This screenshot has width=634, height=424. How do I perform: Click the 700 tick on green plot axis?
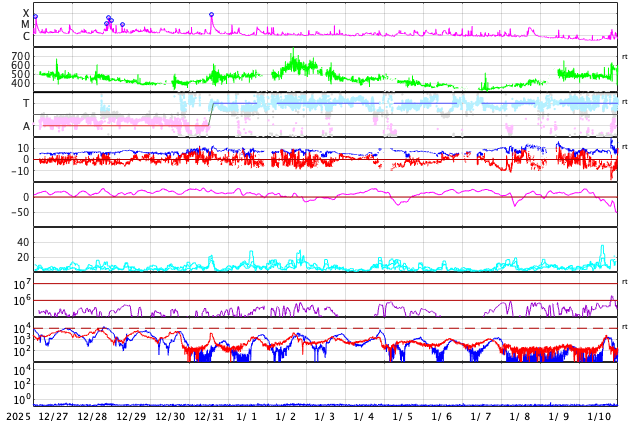pos(20,57)
